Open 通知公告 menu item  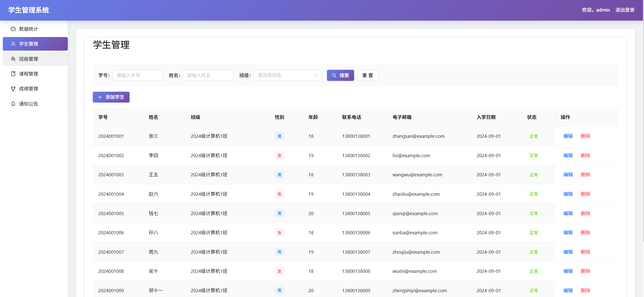[x=35, y=104]
